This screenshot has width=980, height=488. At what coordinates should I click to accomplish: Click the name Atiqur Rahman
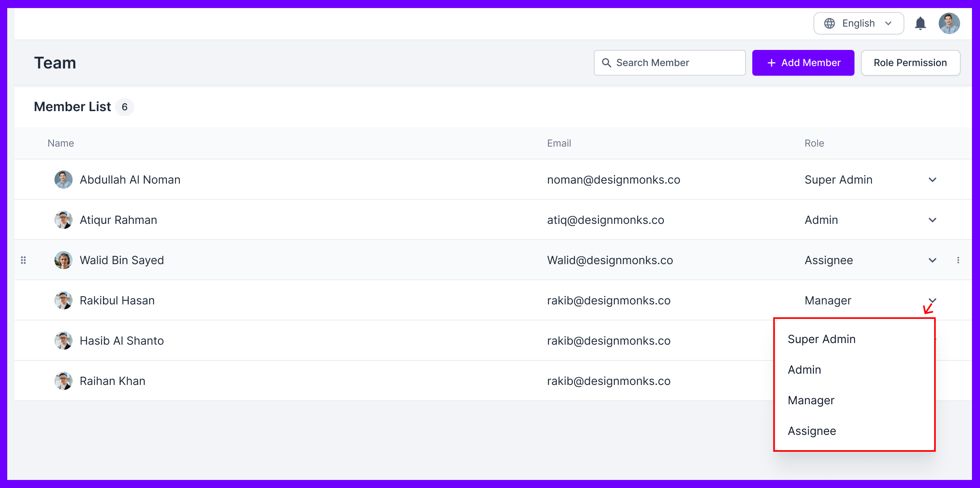[118, 220]
